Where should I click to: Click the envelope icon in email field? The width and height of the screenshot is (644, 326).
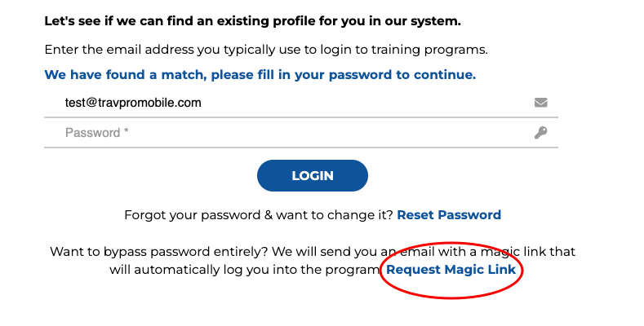coord(540,103)
